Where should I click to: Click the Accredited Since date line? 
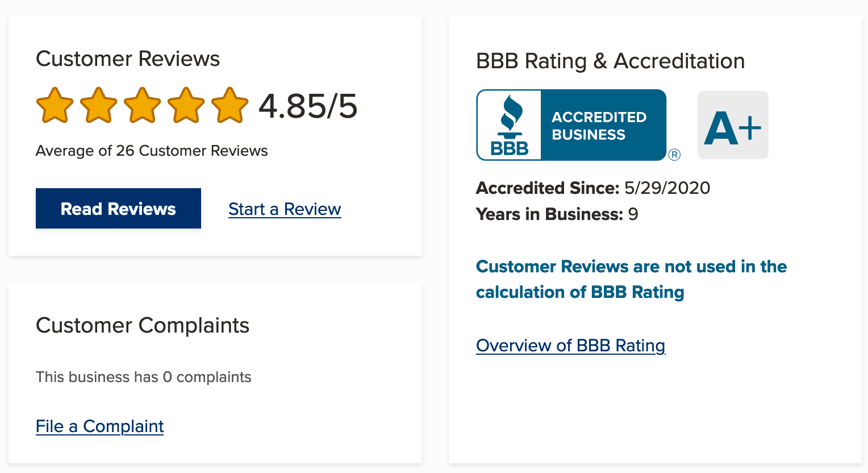(593, 188)
